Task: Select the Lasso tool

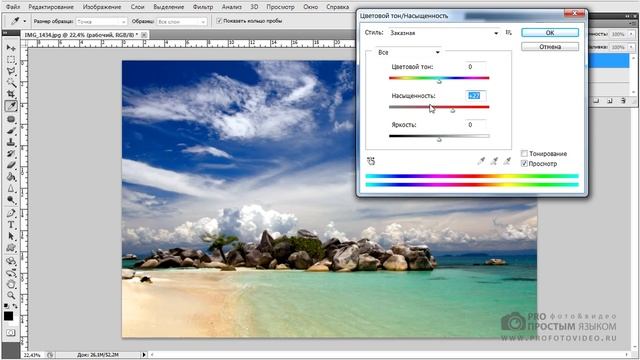Action: coord(11,71)
